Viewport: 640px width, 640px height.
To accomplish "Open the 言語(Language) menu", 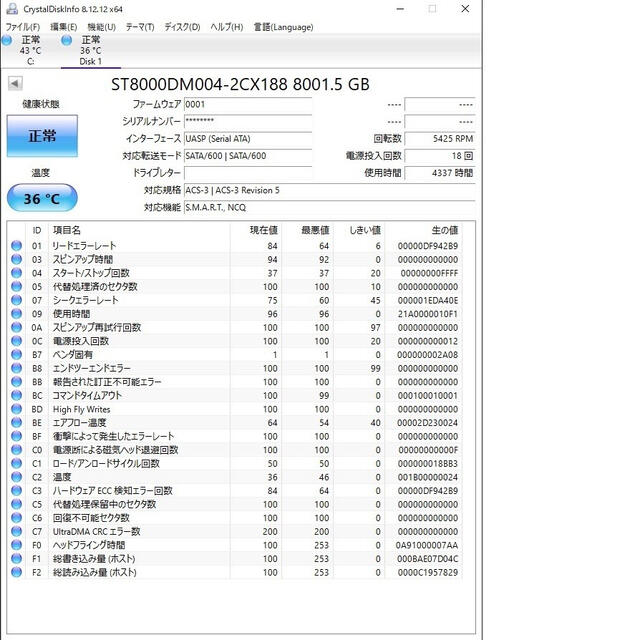I will tap(284, 27).
